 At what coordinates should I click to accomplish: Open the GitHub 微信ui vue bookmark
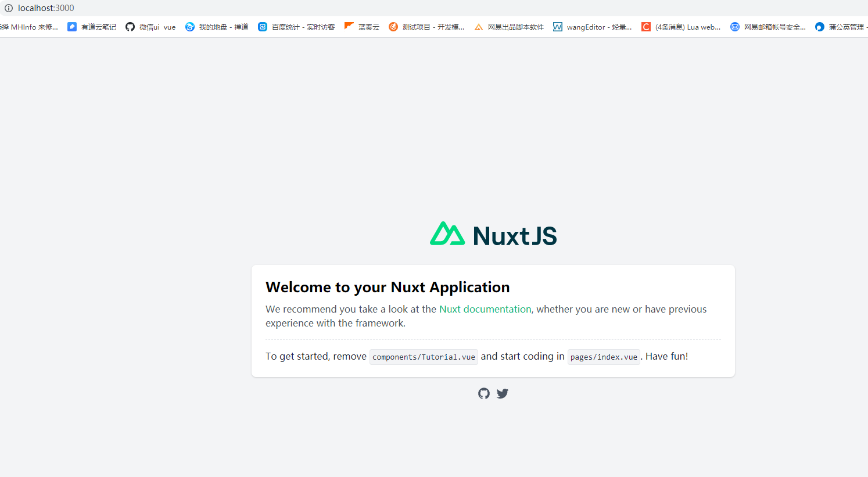[150, 27]
